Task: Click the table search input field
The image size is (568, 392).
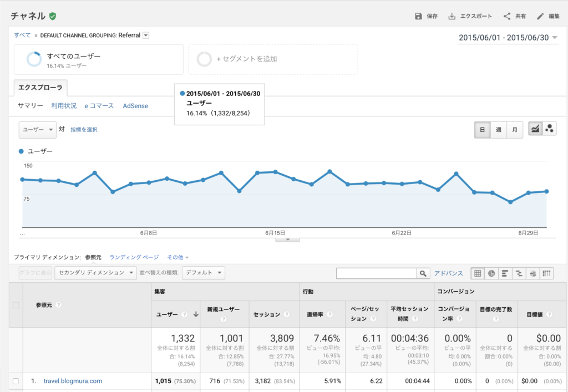Action: 376,273
